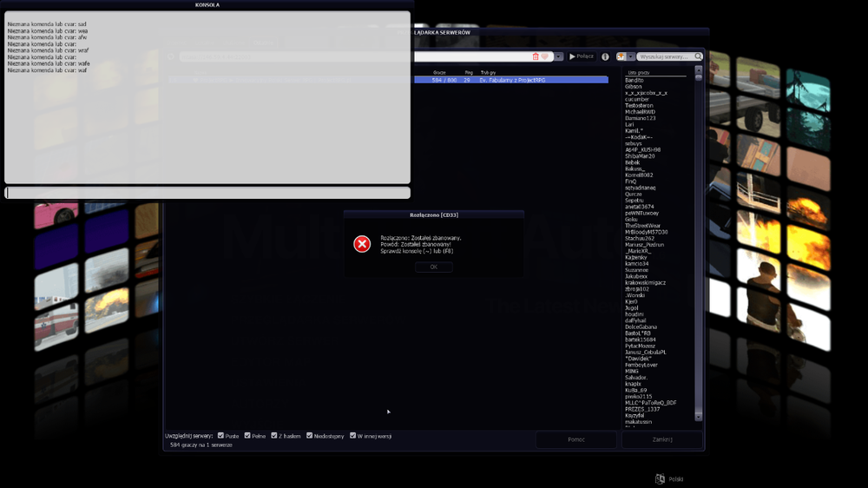The height and width of the screenshot is (488, 868).
Task: Delete address using the red trash icon
Action: [536, 56]
